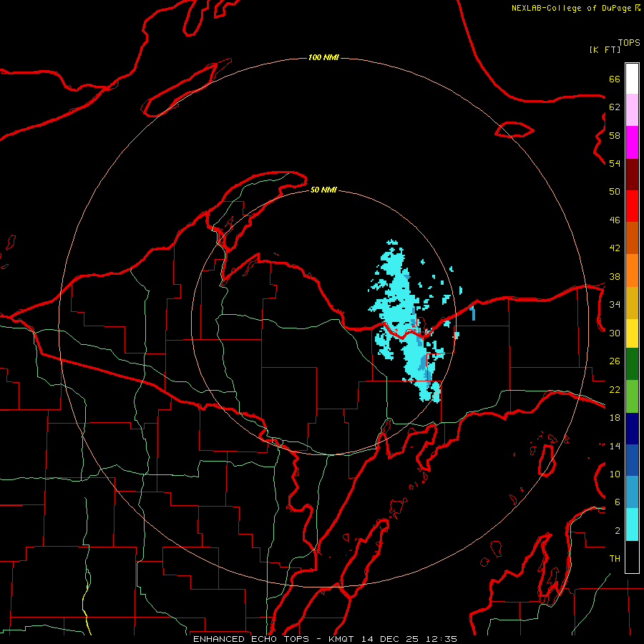Select the light pink 62 kft swatch
This screenshot has width=644, height=644.
[632, 110]
